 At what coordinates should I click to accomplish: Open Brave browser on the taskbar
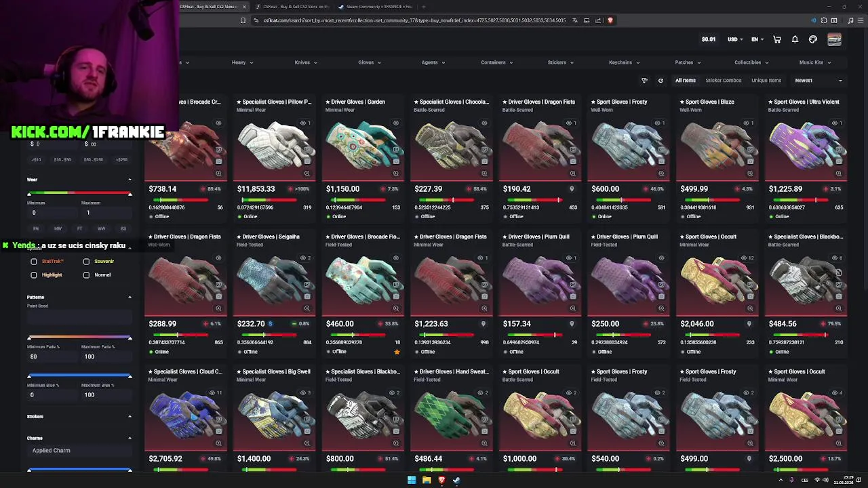coord(441,481)
